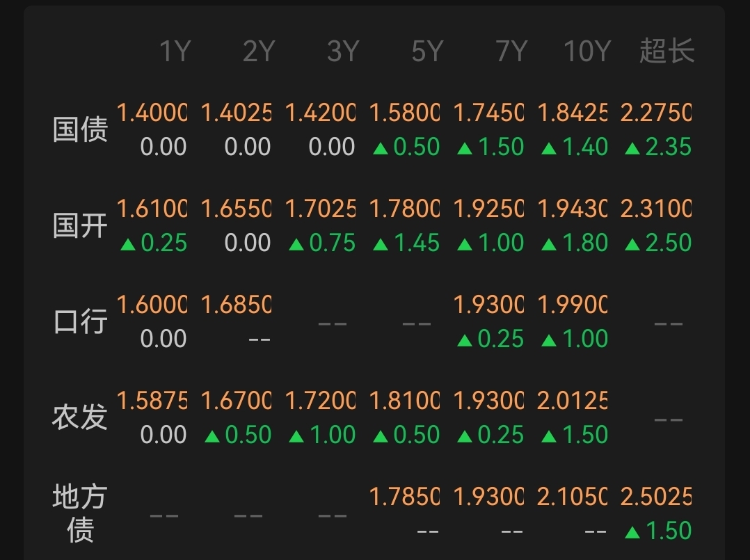Image resolution: width=750 pixels, height=560 pixels.
Task: Select the 超长 column header
Action: pos(667,51)
